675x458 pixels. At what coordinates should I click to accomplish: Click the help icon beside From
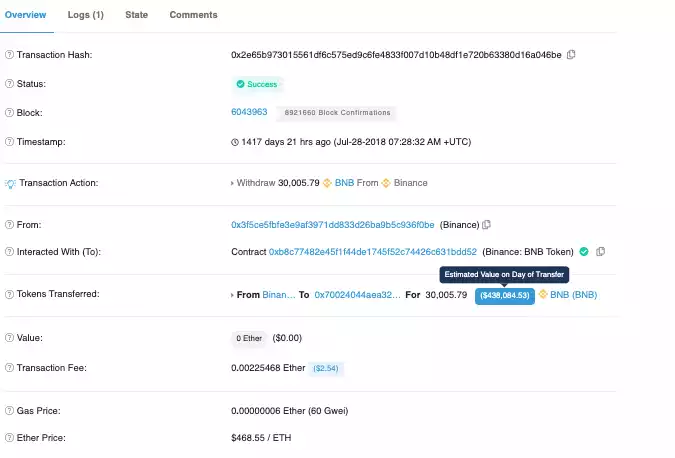click(x=9, y=225)
